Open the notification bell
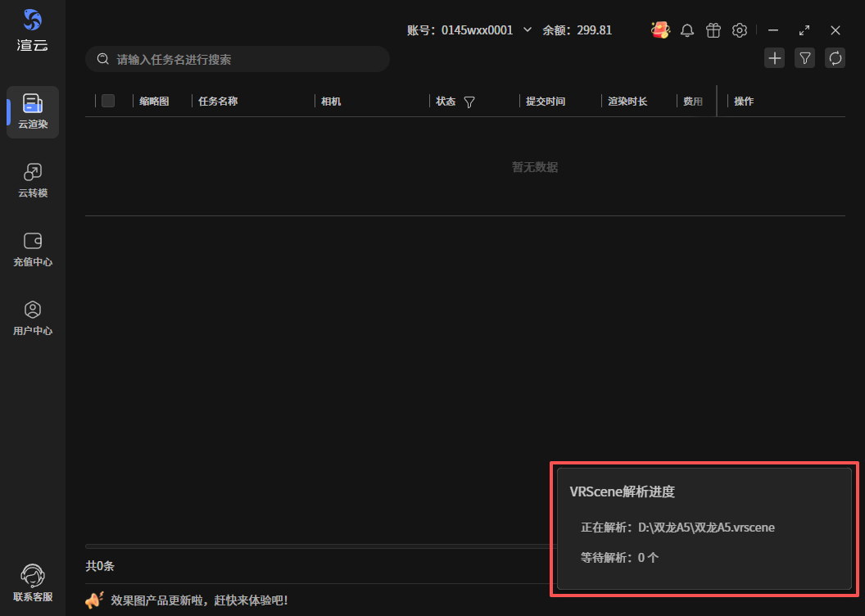Viewport: 865px width, 616px height. click(687, 30)
